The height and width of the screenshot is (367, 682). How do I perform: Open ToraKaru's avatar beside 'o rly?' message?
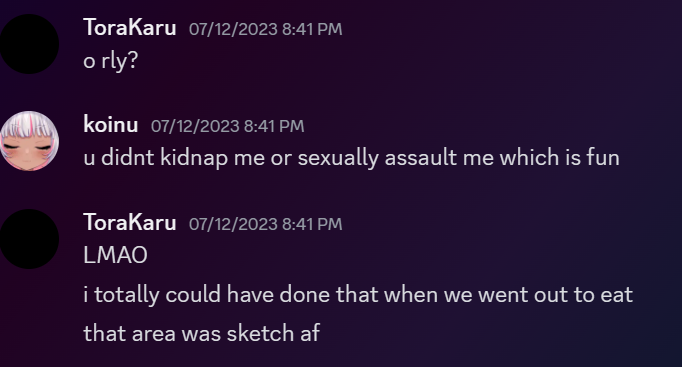29,44
